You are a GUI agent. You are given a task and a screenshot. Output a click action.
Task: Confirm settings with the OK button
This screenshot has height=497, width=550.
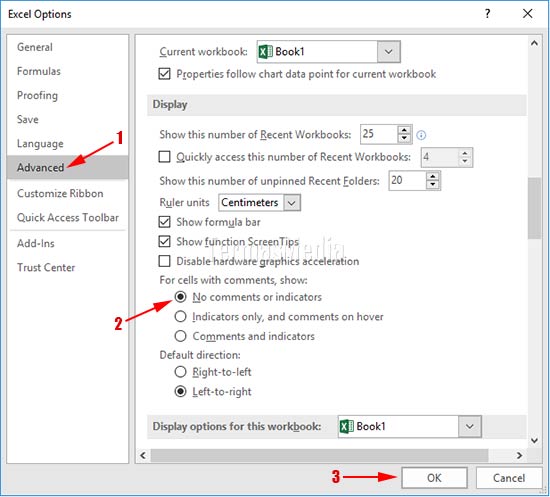(x=434, y=478)
